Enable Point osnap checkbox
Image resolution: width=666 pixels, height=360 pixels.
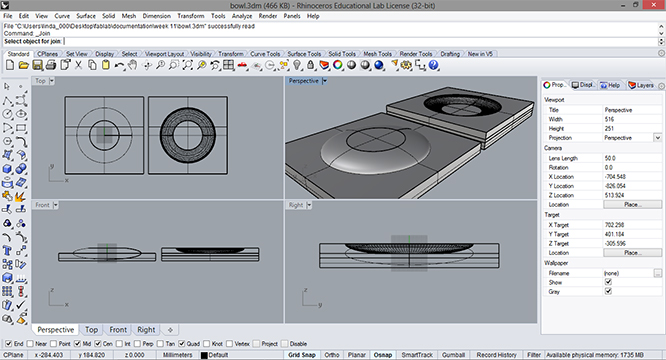(x=54, y=343)
